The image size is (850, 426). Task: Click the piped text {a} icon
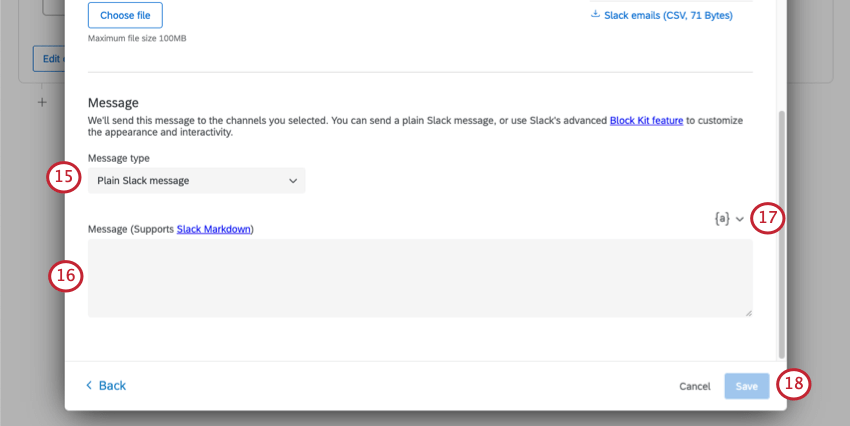(721, 218)
